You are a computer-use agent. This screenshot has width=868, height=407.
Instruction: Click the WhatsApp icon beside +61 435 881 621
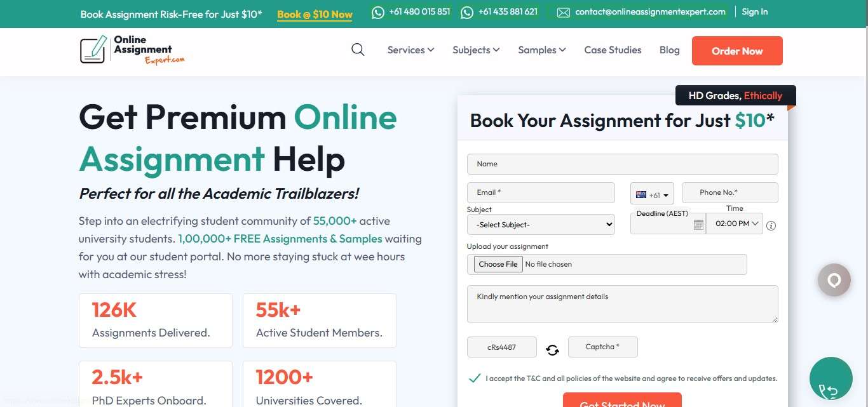click(x=467, y=12)
